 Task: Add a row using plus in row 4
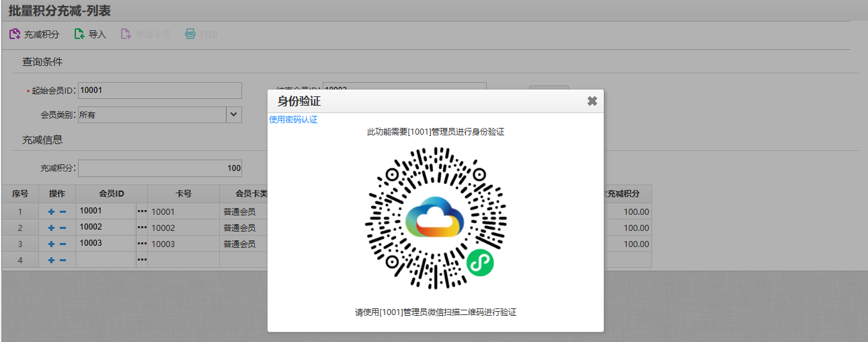[x=51, y=260]
